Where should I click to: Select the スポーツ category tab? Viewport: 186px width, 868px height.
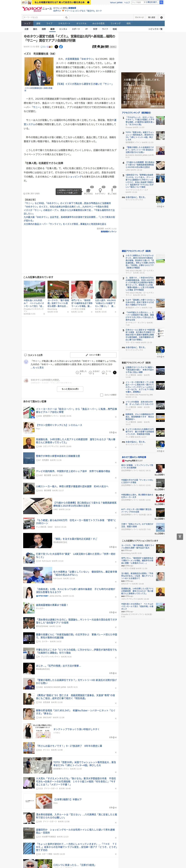coord(76,29)
